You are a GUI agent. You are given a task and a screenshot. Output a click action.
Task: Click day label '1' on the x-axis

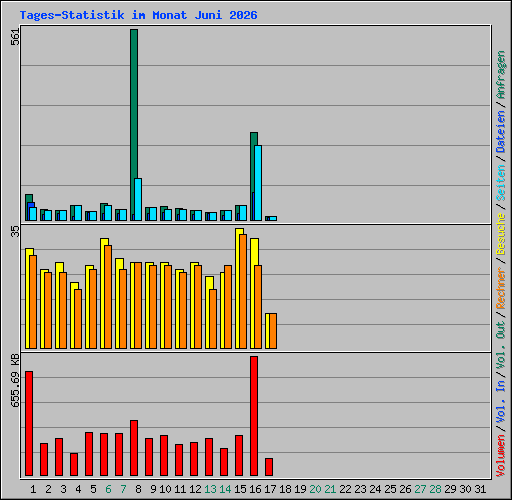point(33,489)
